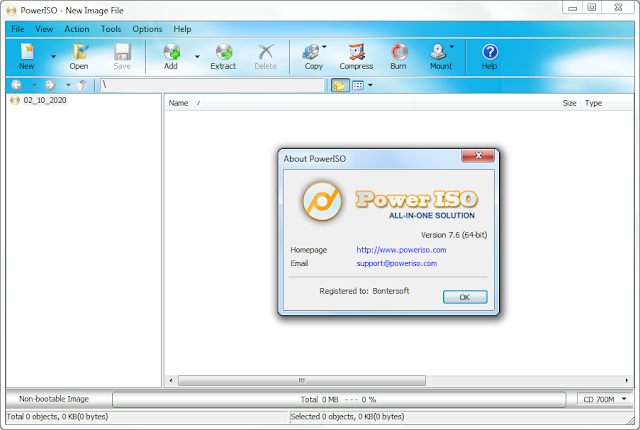Open an image file with Open icon

[x=80, y=52]
